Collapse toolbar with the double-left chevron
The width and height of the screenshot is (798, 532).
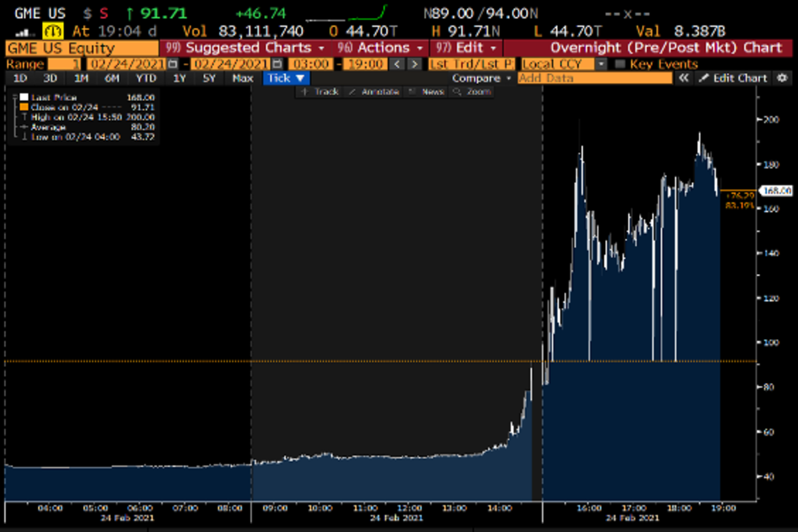point(683,78)
